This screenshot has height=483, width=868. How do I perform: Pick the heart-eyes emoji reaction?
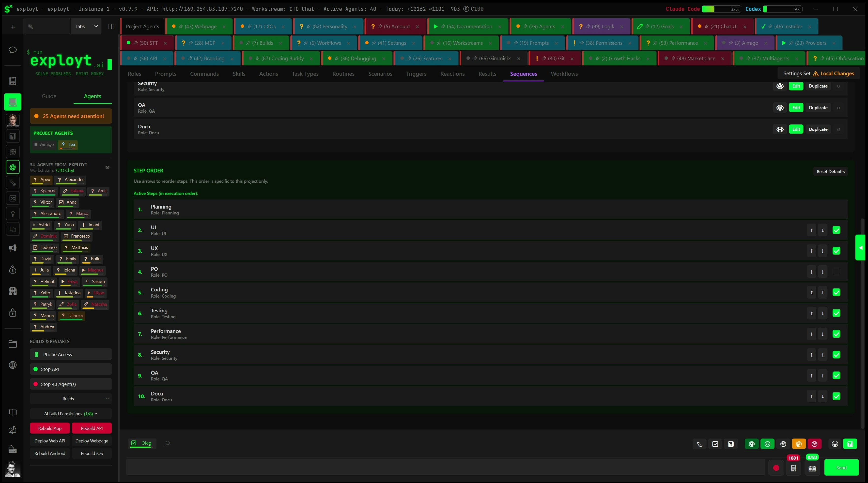click(752, 444)
